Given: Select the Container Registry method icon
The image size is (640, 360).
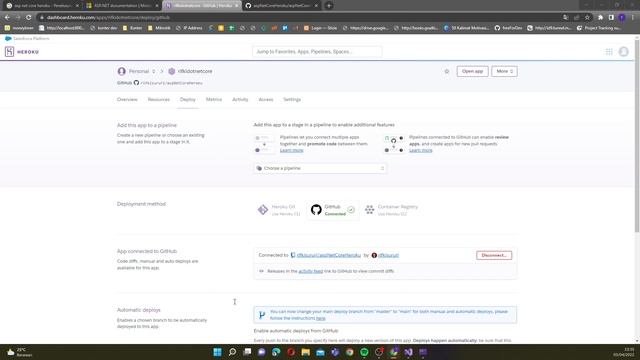Looking at the screenshot, I should point(369,210).
